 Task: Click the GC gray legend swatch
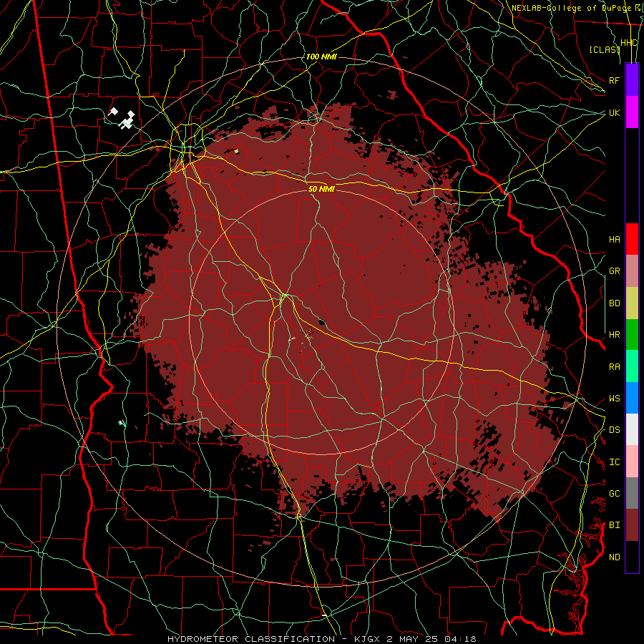632,493
